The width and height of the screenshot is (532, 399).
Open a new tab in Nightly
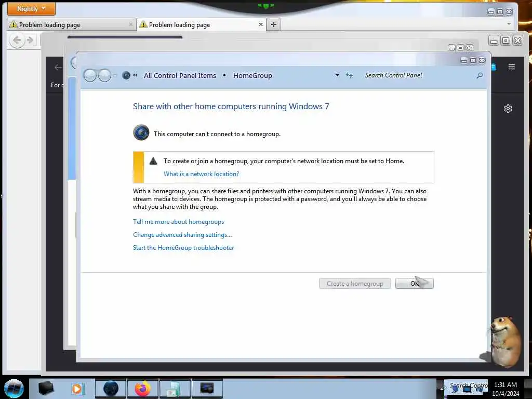coord(274,24)
